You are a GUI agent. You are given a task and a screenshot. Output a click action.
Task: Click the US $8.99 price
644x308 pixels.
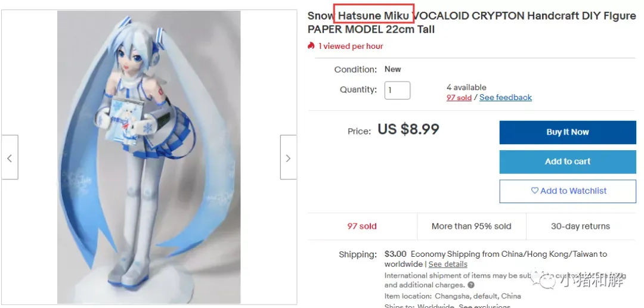[x=408, y=129]
